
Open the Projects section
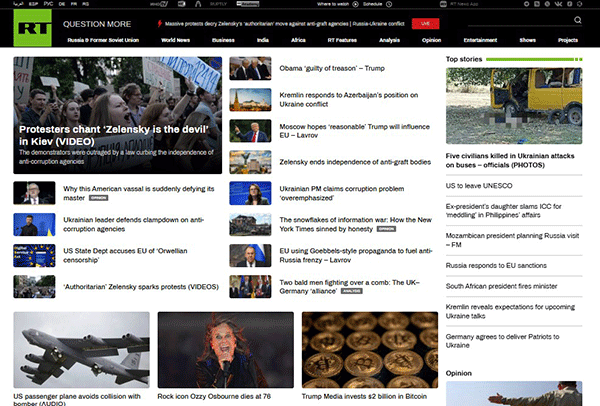(567, 40)
